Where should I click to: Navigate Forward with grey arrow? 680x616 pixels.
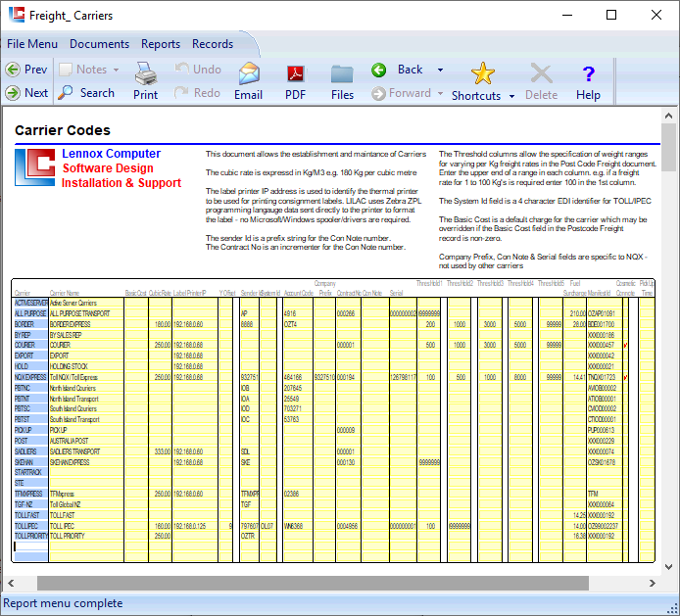pos(402,93)
